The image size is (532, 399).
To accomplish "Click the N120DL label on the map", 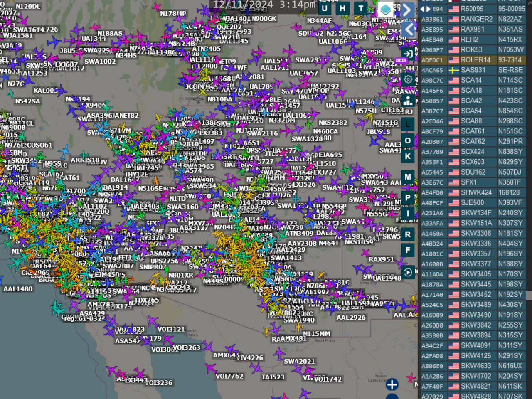I will coord(28,7).
